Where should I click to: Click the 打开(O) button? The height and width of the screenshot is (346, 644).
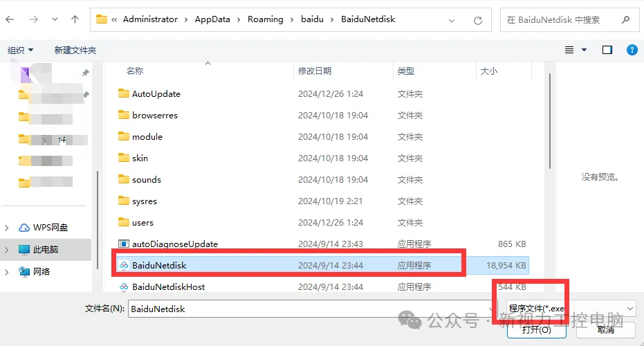click(536, 329)
